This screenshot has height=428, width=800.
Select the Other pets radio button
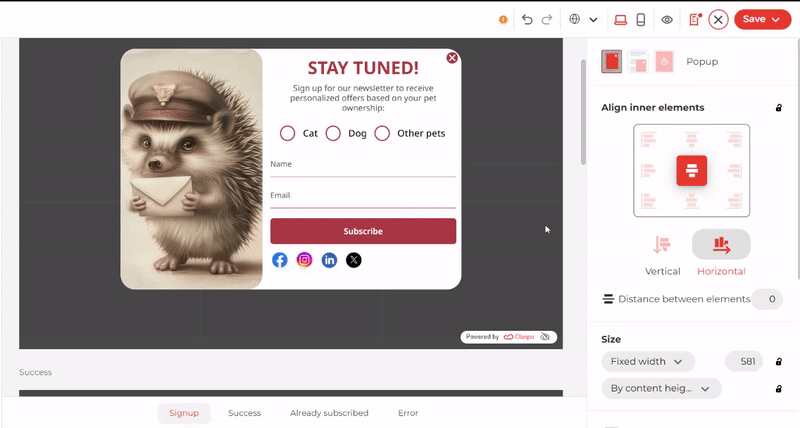point(382,133)
